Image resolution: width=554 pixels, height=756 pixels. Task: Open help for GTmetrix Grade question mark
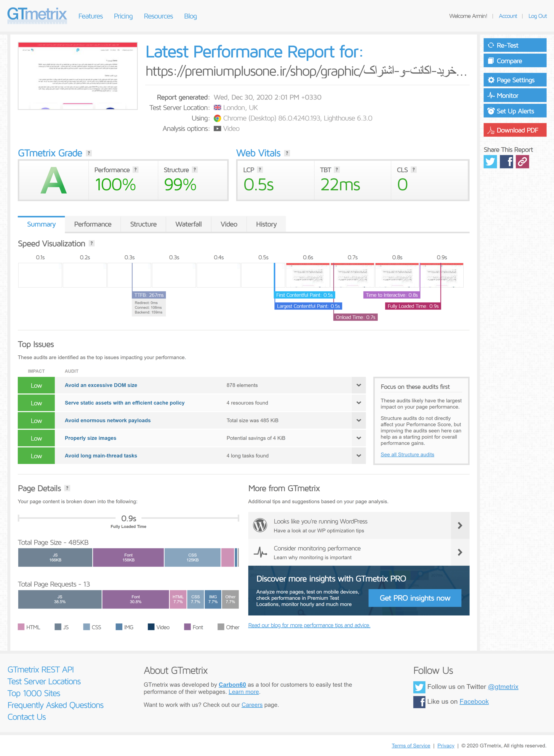tap(89, 153)
